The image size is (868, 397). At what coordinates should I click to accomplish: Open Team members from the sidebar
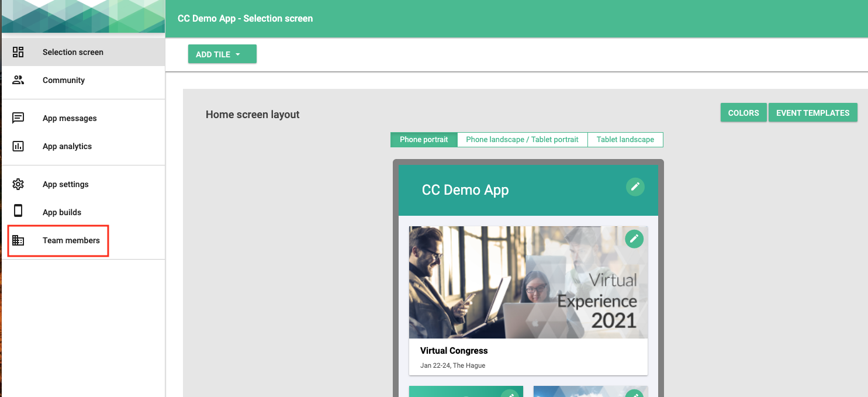point(83,240)
